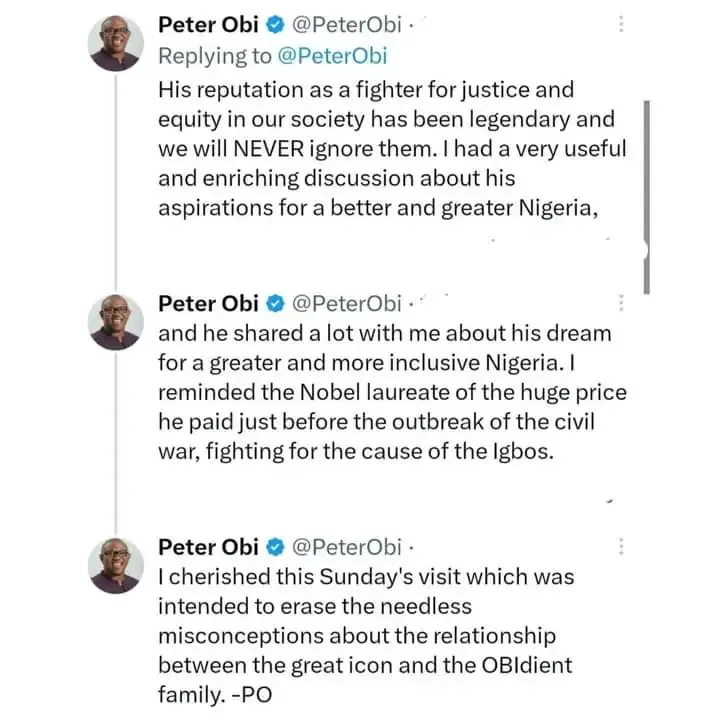Open more options on justice and equity tweet
The width and height of the screenshot is (720, 720).
(621, 25)
